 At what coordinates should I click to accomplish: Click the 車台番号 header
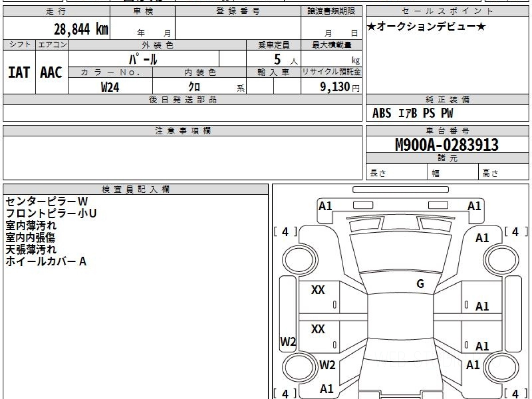click(x=447, y=131)
